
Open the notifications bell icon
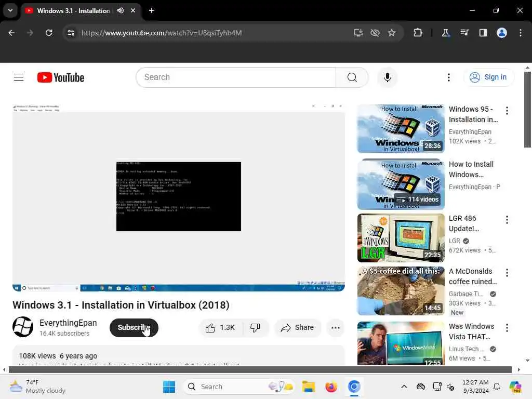point(497,387)
